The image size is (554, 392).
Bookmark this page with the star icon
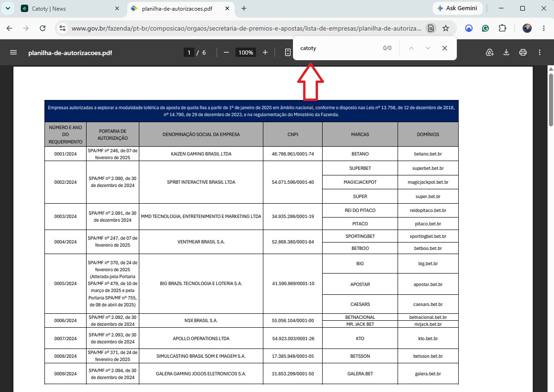446,28
